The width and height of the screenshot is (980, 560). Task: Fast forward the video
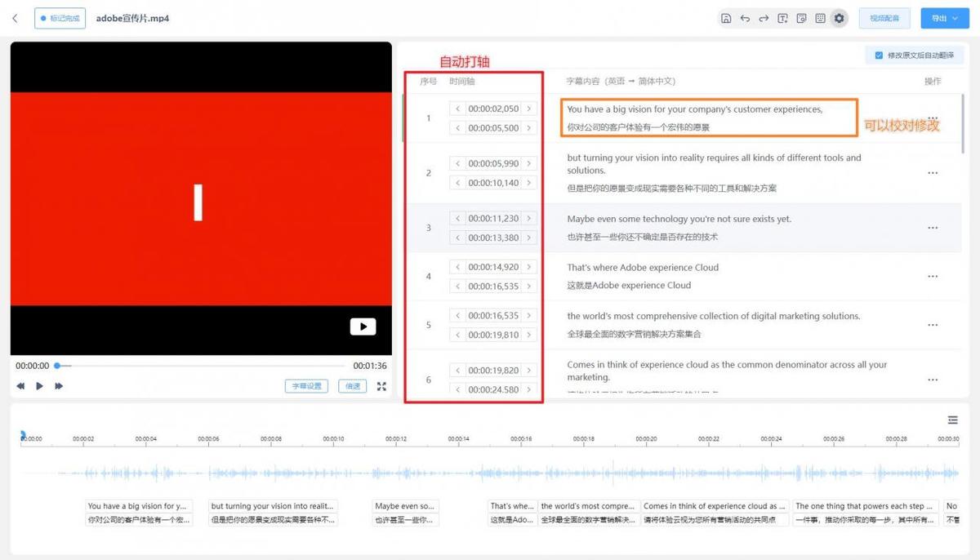pyautogui.click(x=59, y=386)
